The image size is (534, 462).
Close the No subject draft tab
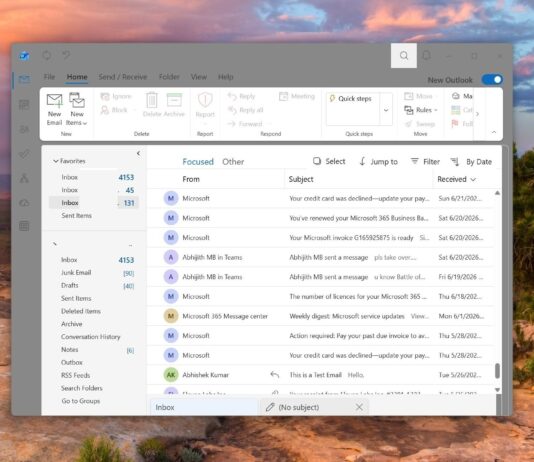359,407
